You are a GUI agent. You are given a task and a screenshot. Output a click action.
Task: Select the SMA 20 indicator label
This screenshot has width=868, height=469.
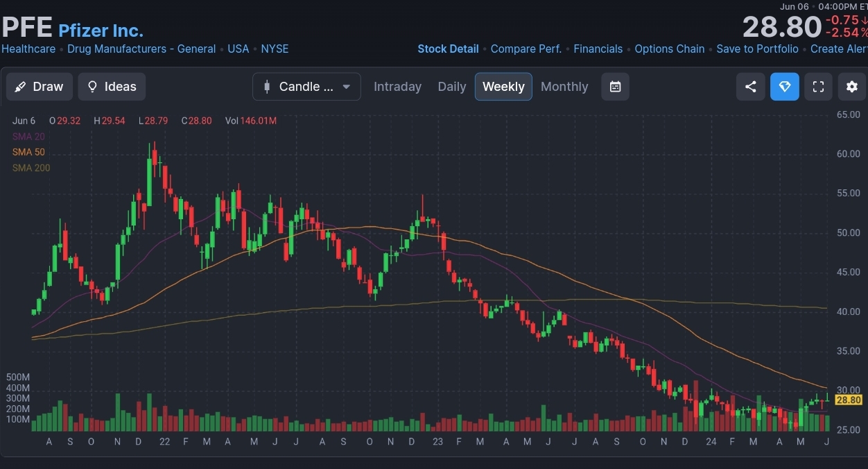coord(28,137)
